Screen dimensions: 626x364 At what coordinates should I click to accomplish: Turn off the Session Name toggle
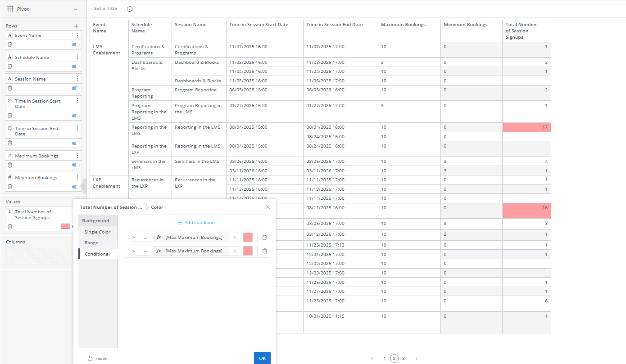75,88
